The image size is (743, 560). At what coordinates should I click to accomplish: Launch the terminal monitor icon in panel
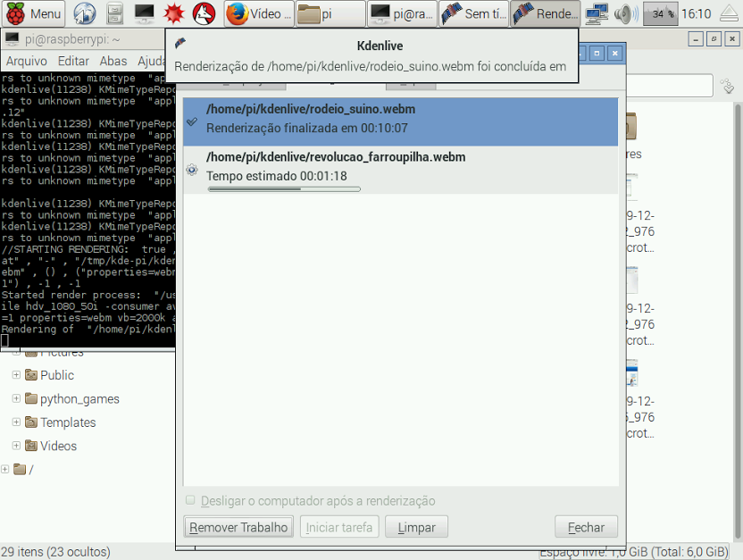144,13
